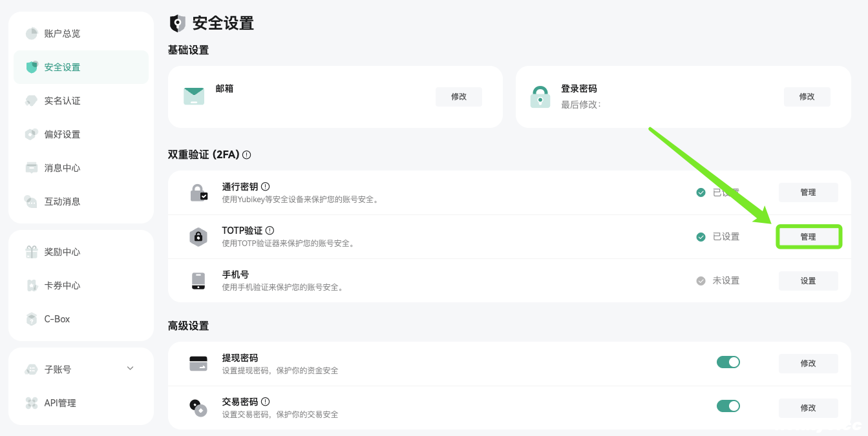
Task: Click 修改 button for 登录密码
Action: pyautogui.click(x=807, y=97)
